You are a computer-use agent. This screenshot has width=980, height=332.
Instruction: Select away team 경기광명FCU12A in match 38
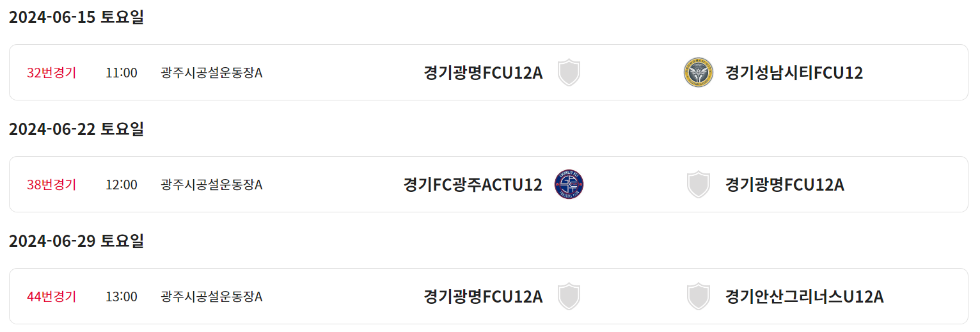pyautogui.click(x=785, y=185)
